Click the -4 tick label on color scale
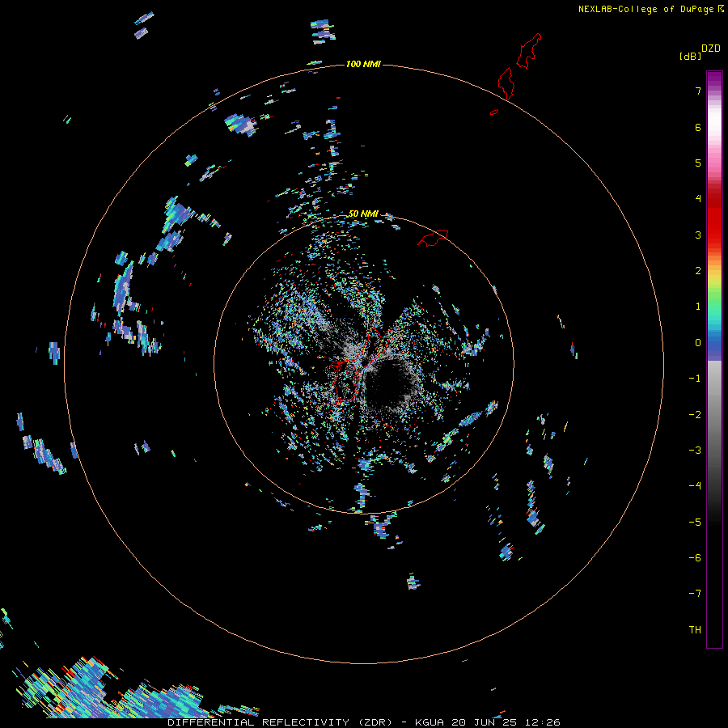This screenshot has height=728, width=728. (x=695, y=486)
